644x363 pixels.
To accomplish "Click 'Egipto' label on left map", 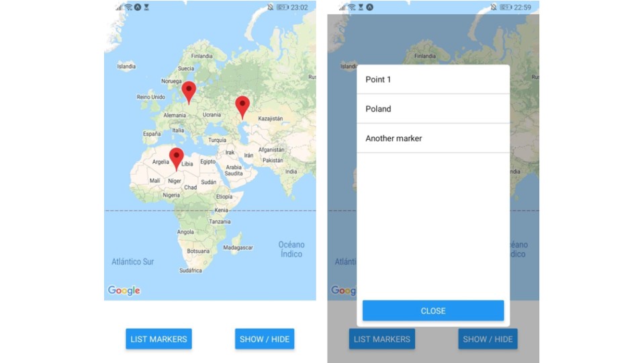I will click(x=208, y=161).
